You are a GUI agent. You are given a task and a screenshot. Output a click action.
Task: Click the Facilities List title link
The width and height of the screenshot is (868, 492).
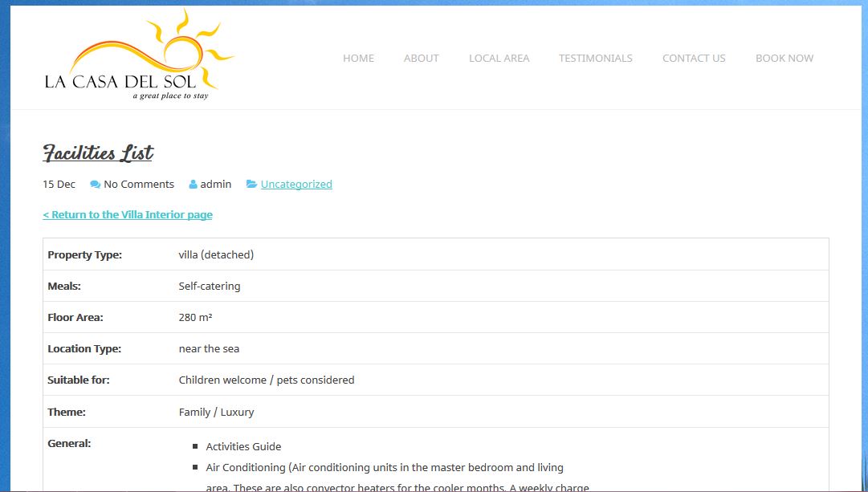click(x=98, y=152)
